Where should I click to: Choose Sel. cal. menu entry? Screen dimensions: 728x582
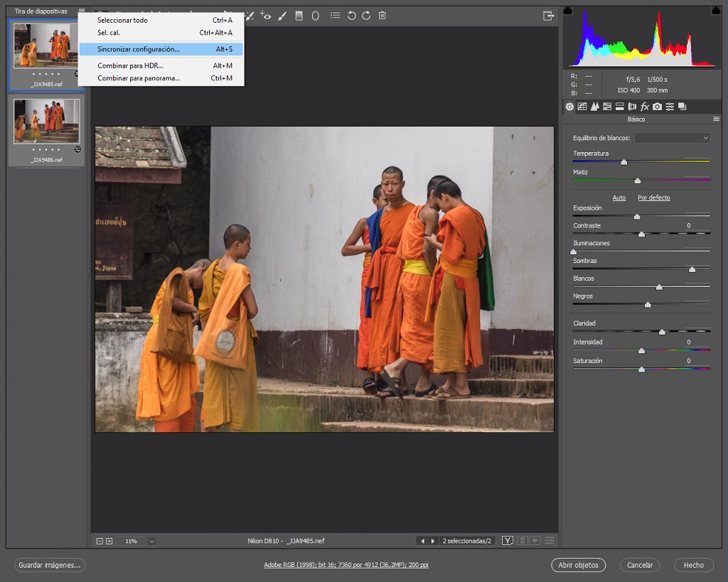pos(161,33)
